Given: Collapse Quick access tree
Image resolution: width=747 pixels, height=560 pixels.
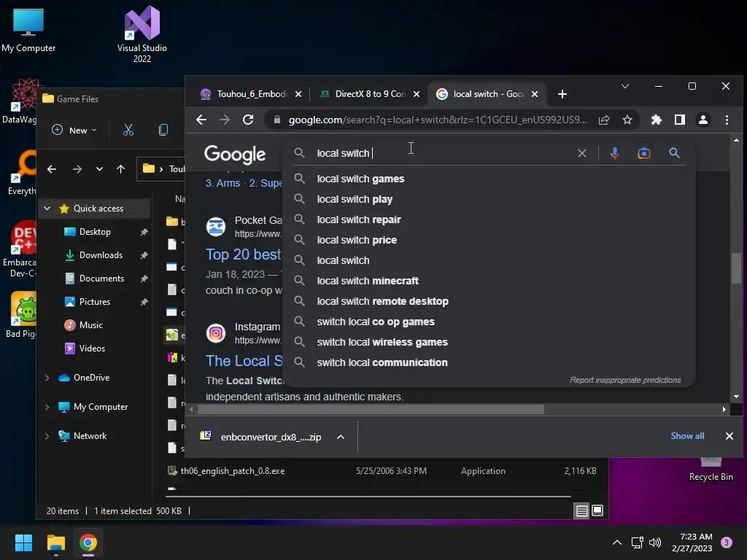Looking at the screenshot, I should 47,209.
